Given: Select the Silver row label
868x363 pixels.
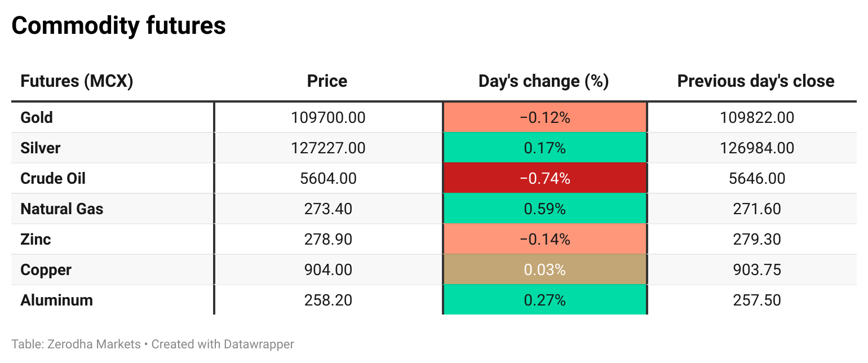Looking at the screenshot, I should pos(40,148).
